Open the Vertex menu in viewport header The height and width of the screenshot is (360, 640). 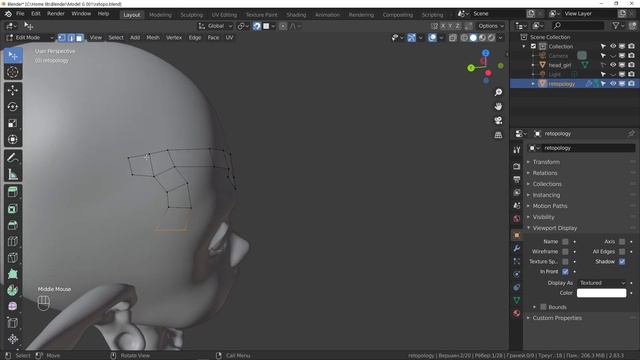(x=174, y=38)
